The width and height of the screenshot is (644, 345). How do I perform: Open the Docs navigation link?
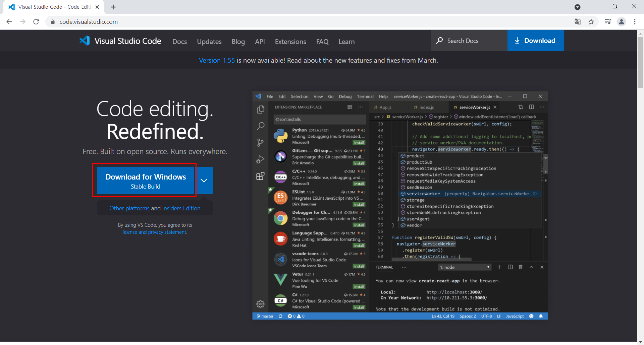[179, 42]
